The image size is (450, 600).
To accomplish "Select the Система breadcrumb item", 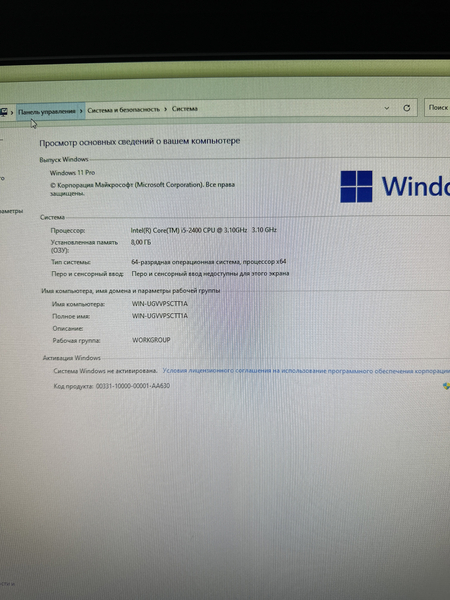I will pyautogui.click(x=184, y=109).
